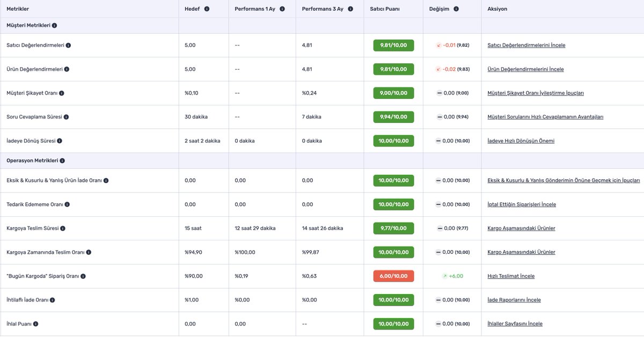Info icon for "Bugün Kargoda" Sipariş Oranı

click(83, 276)
